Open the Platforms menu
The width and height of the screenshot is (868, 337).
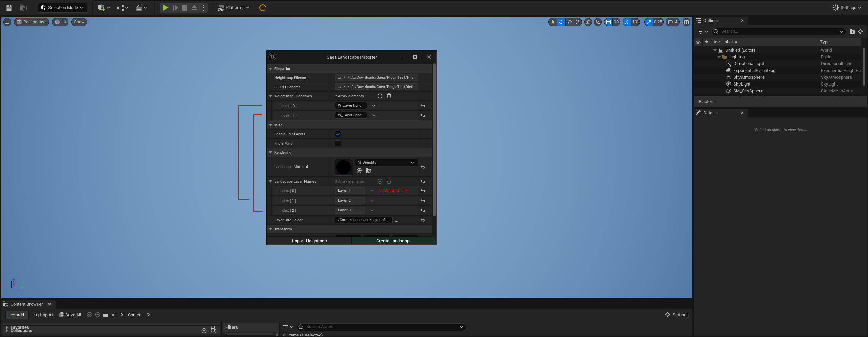234,7
